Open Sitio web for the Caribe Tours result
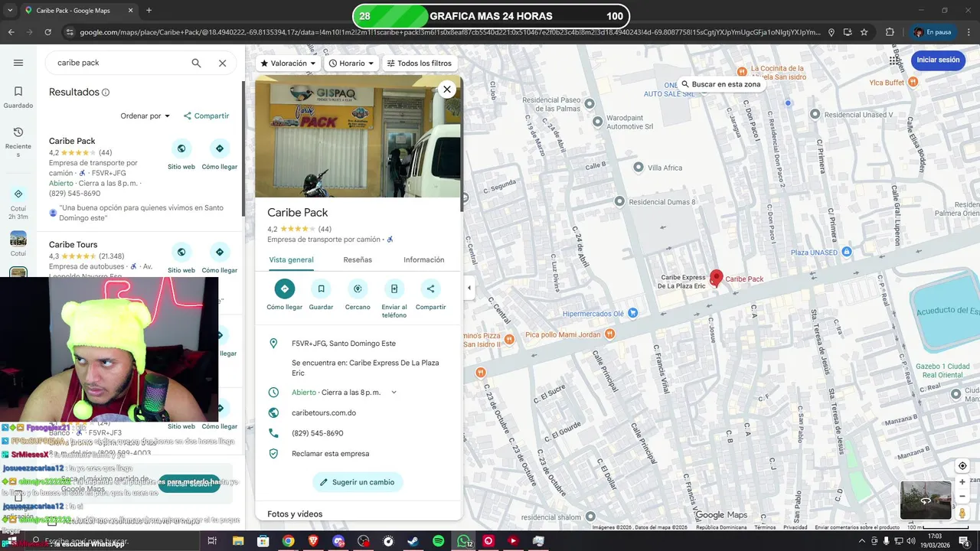Screen dimensions: 980x551 [181, 258]
